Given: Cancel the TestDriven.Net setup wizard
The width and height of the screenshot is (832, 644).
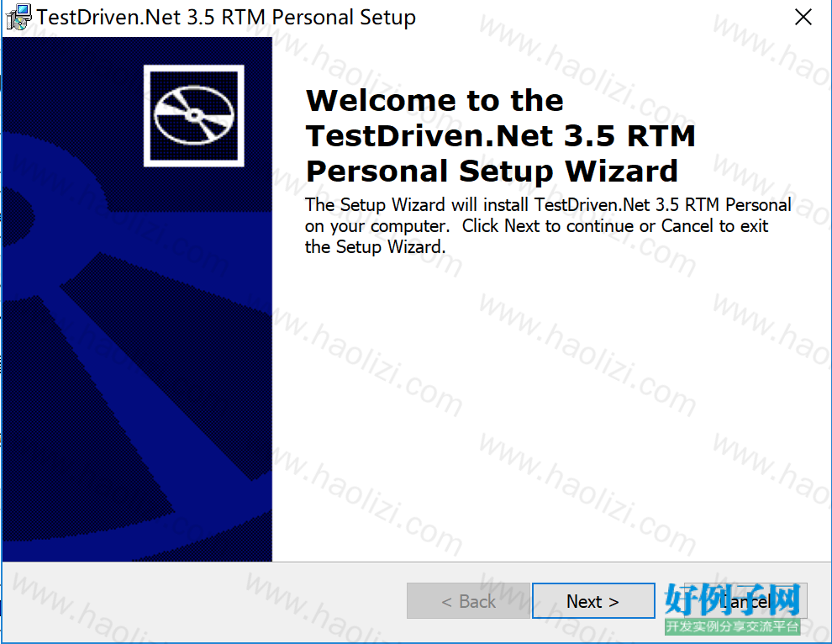Looking at the screenshot, I should (745, 601).
